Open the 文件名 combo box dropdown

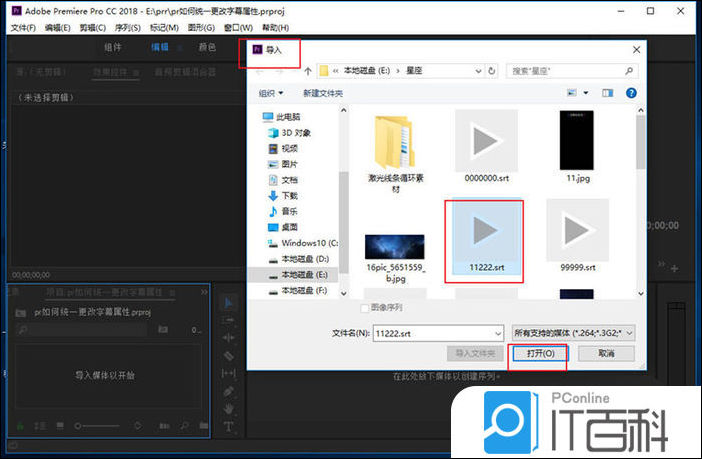(x=497, y=332)
